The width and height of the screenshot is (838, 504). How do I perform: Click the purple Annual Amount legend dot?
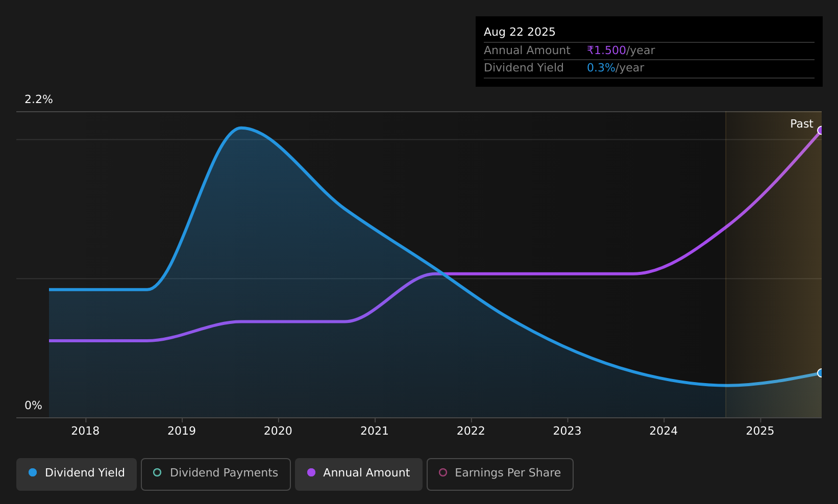coord(311,472)
